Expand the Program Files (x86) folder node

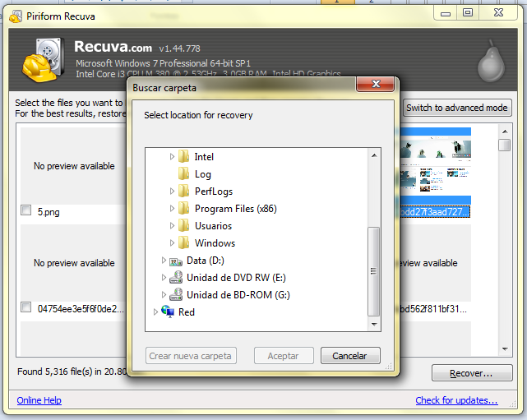coord(173,209)
